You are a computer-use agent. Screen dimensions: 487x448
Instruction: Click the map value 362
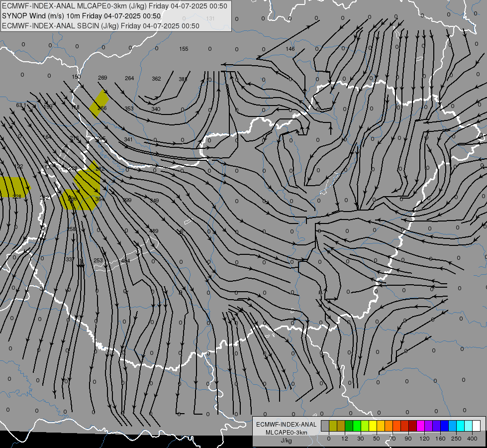(x=156, y=79)
